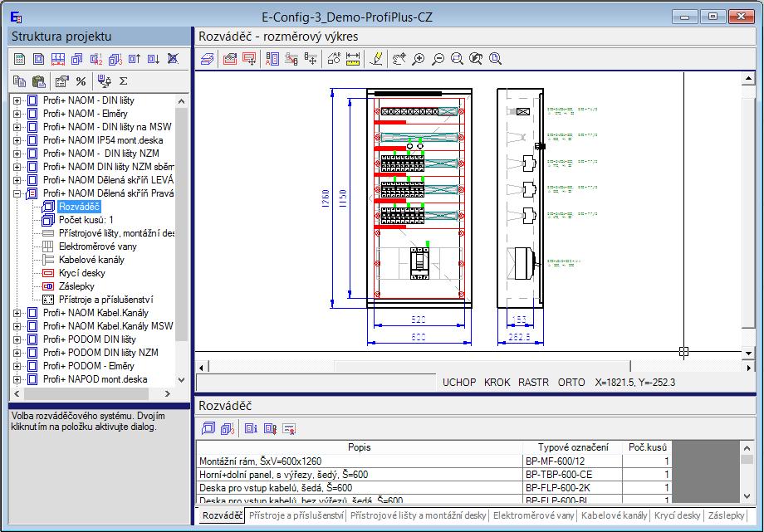The width and height of the screenshot is (764, 532).
Task: Click the BP-MF-600/12 table cell
Action: tap(572, 461)
